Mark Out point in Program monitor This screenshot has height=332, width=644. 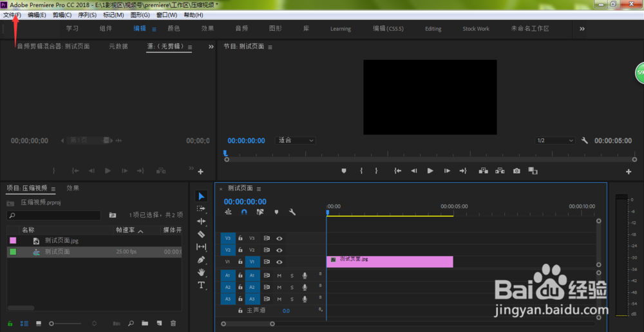(376, 171)
